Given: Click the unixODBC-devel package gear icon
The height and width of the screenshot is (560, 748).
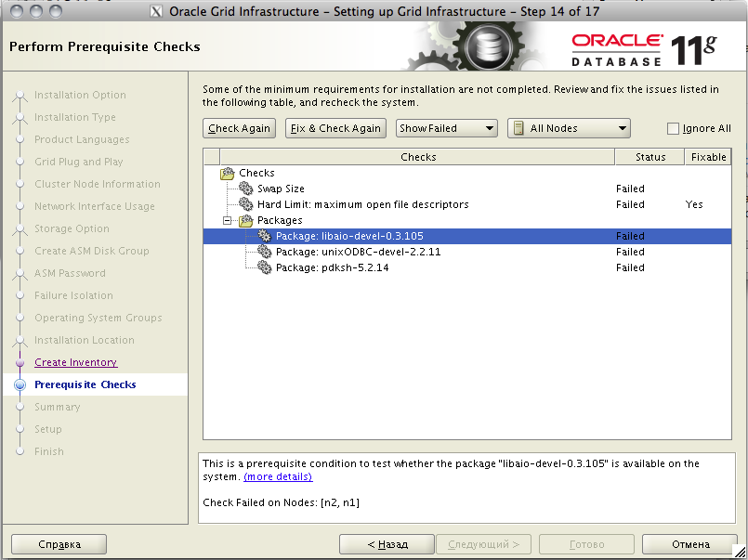Looking at the screenshot, I should click(265, 252).
